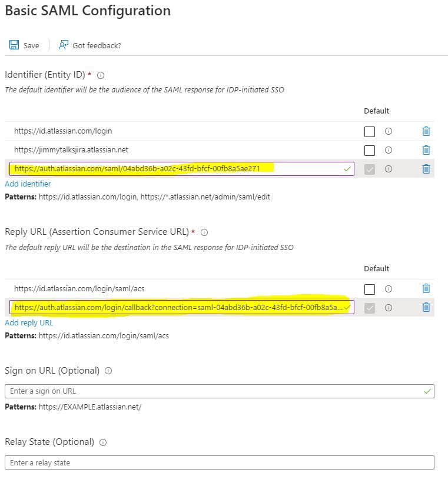Screen dimensions: 448x486
Task: Show default info for jimmytalksjira.atlassian.net identifier
Action: point(388,150)
